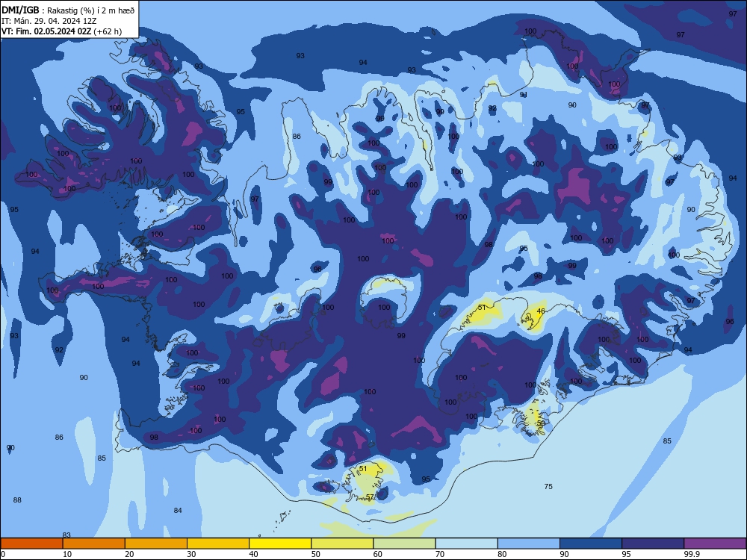747x560 pixels.
Task: Click the 40–50 bright yellow legend swatch
Action: [x=280, y=544]
